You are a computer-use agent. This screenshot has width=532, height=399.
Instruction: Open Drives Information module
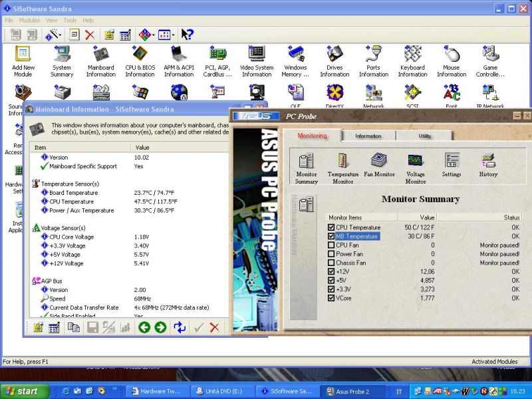pyautogui.click(x=334, y=61)
